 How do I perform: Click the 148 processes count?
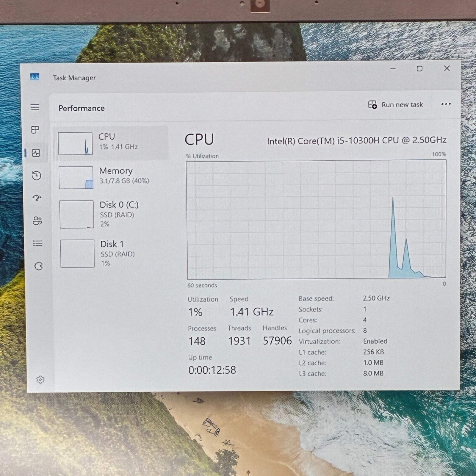197,341
